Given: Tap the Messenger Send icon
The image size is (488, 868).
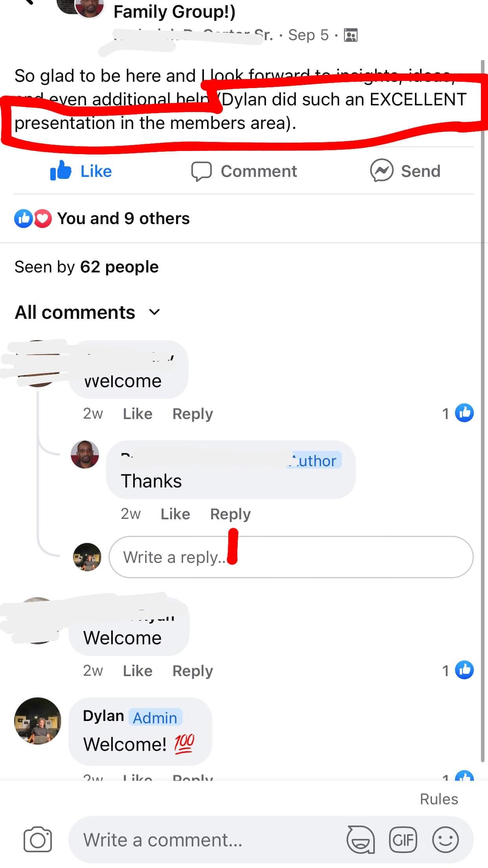Looking at the screenshot, I should (x=382, y=171).
